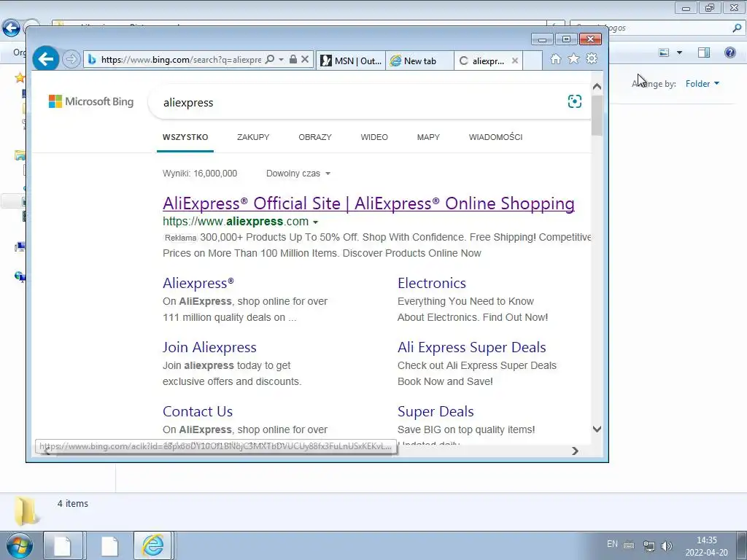Open Ali Express Super Deals sitelink
The height and width of the screenshot is (560, 747).
472,347
